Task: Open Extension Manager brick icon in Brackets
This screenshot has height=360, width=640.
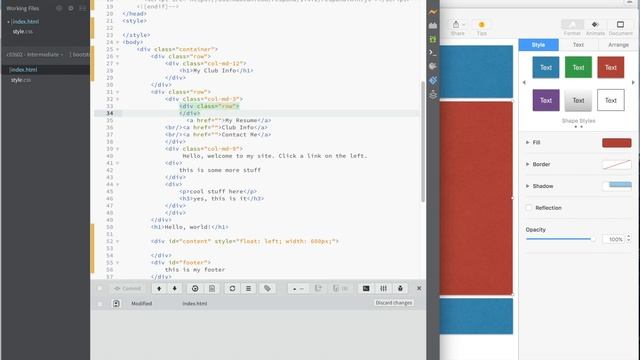Action: tap(433, 26)
